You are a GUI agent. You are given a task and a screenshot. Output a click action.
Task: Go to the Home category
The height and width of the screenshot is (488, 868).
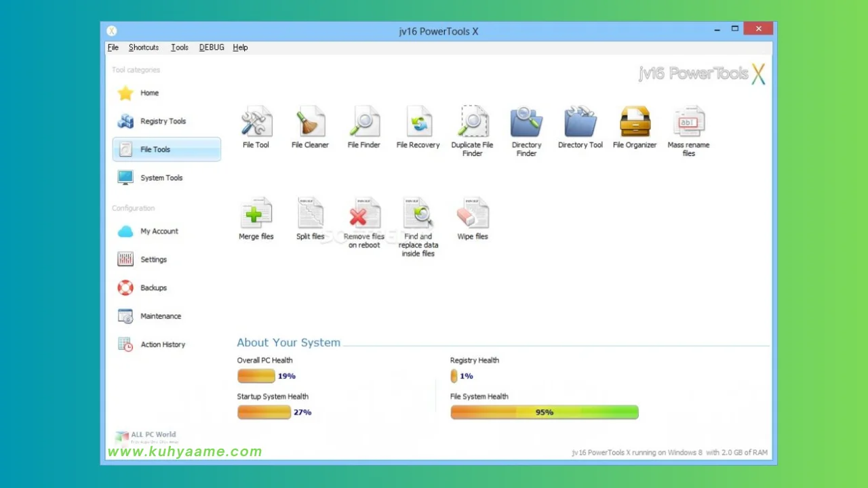167,93
